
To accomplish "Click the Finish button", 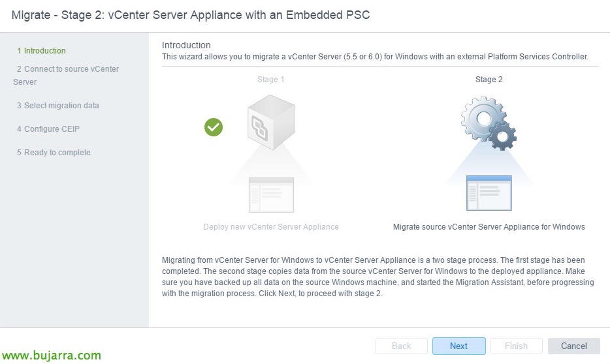I will coord(516,346).
